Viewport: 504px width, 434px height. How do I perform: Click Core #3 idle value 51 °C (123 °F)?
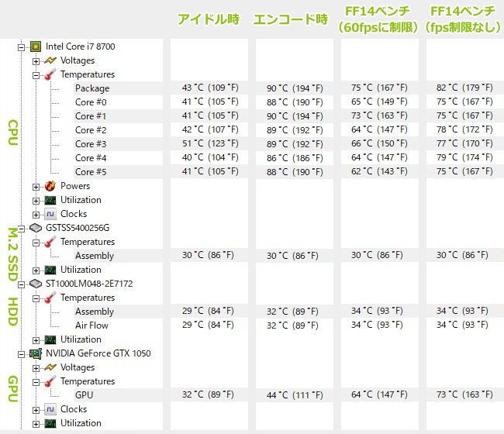coord(210,143)
